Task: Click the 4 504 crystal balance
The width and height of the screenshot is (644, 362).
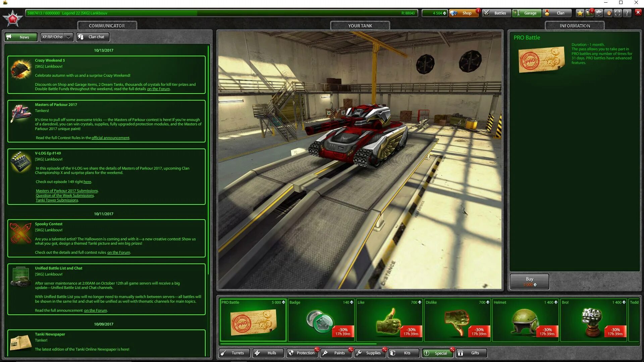Action: [435, 13]
